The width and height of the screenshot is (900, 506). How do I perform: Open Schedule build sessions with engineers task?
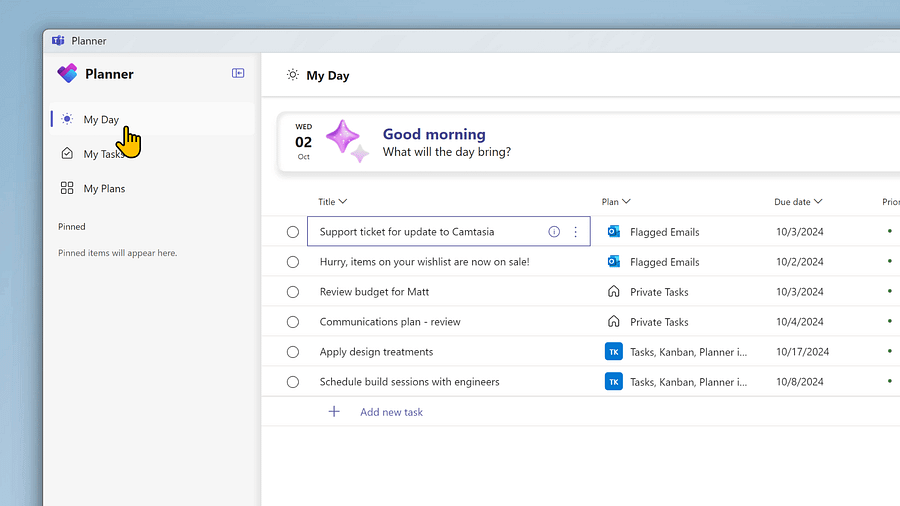point(409,382)
